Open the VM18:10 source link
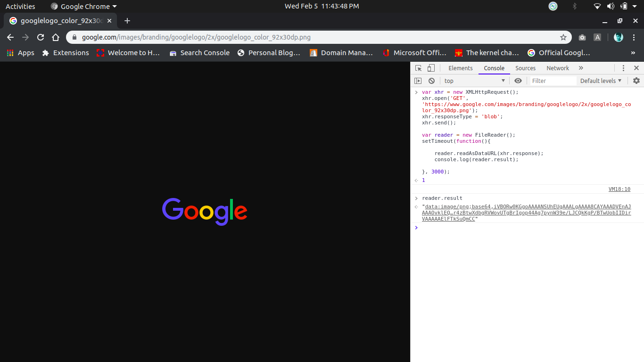 (619, 189)
